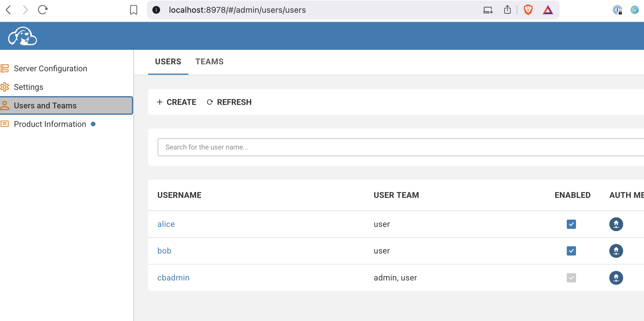The image size is (644, 321).
Task: Open the alice user link
Action: pos(166,224)
